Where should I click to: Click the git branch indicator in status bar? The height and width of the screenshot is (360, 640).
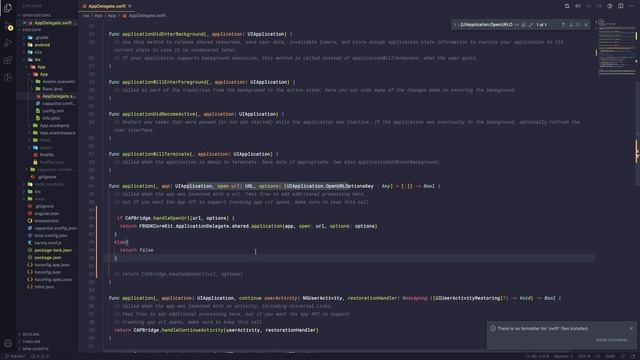16,356
